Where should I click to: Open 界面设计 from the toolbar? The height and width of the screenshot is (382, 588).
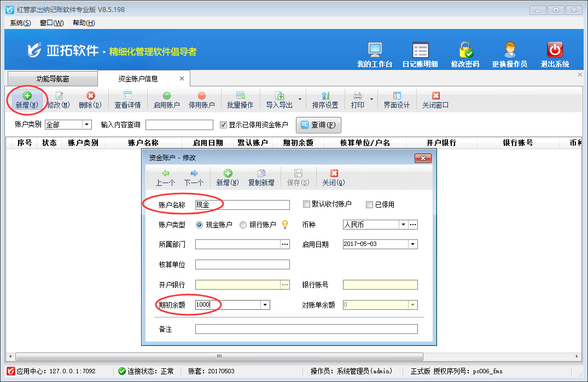(397, 100)
